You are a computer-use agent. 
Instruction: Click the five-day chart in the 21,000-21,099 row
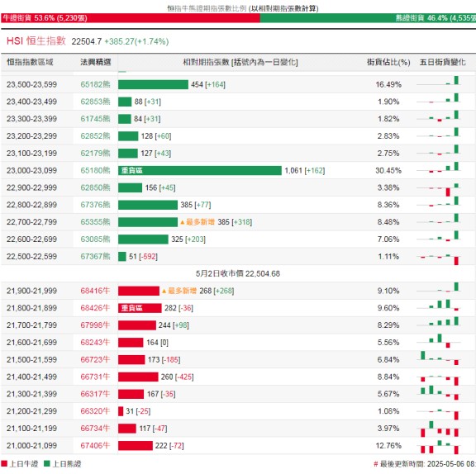439,447
